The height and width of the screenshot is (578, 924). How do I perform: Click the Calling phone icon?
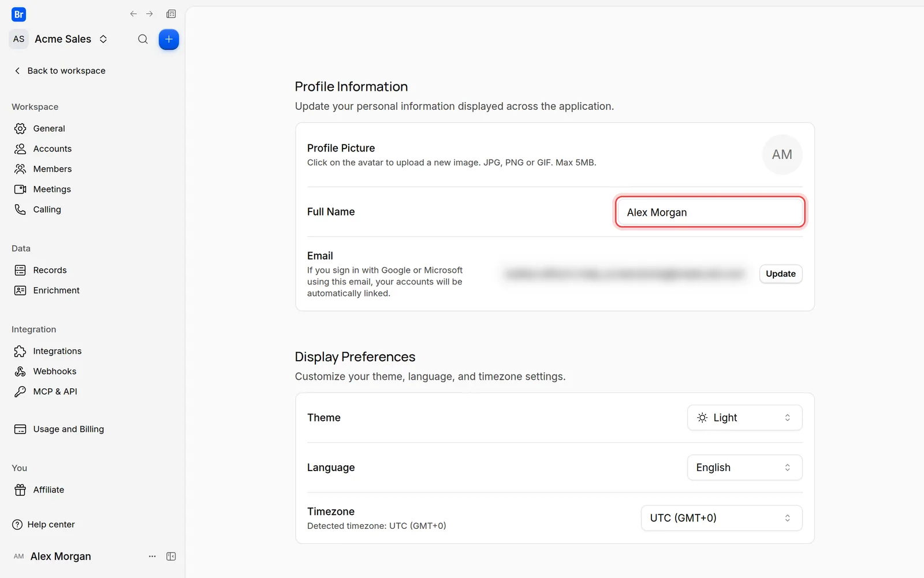pos(20,209)
